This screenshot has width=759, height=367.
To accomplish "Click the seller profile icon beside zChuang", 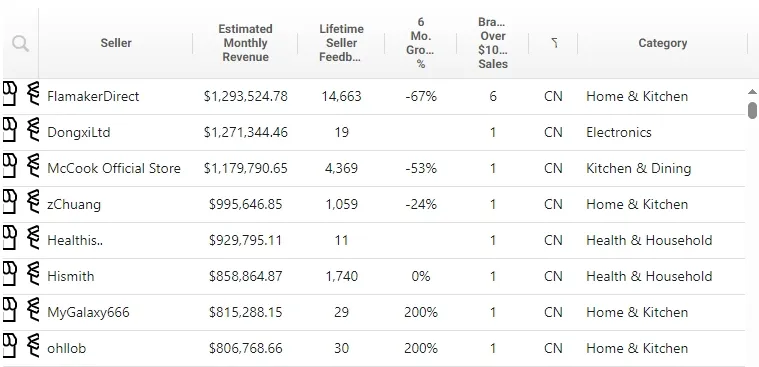I will tap(33, 203).
